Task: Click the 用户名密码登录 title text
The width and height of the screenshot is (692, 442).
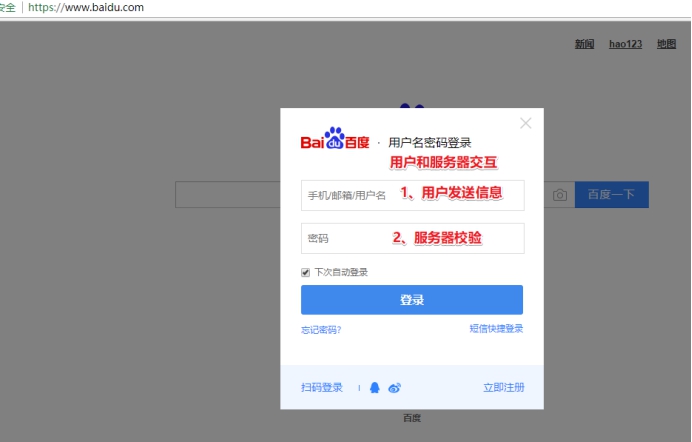Action: [x=430, y=143]
